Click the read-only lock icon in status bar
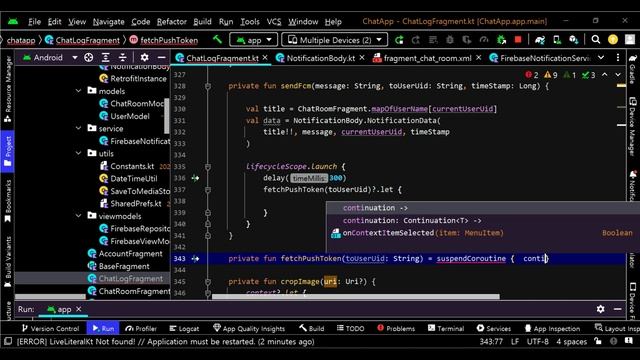640x360 pixels. [x=598, y=341]
